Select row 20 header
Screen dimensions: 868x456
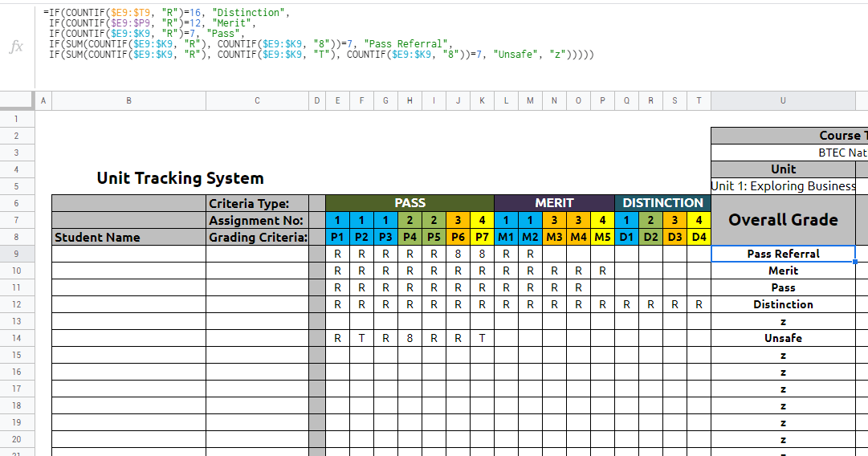tap(17, 439)
